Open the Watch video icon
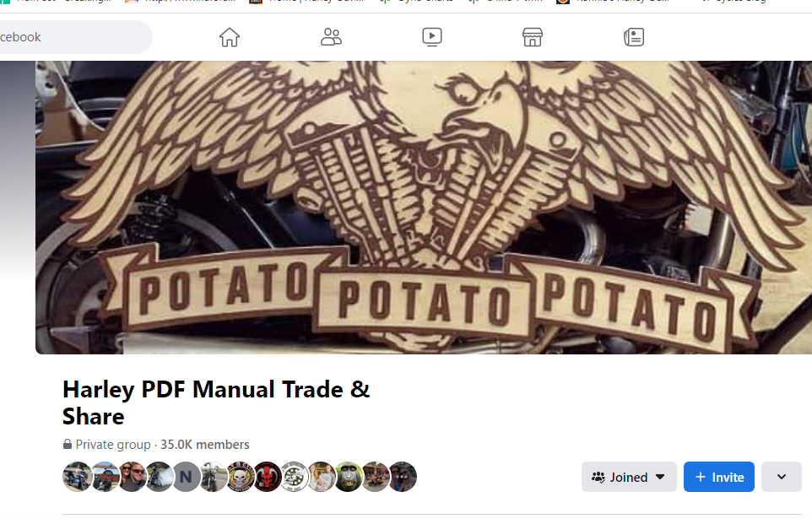Image resolution: width=812 pixels, height=524 pixels. point(432,37)
